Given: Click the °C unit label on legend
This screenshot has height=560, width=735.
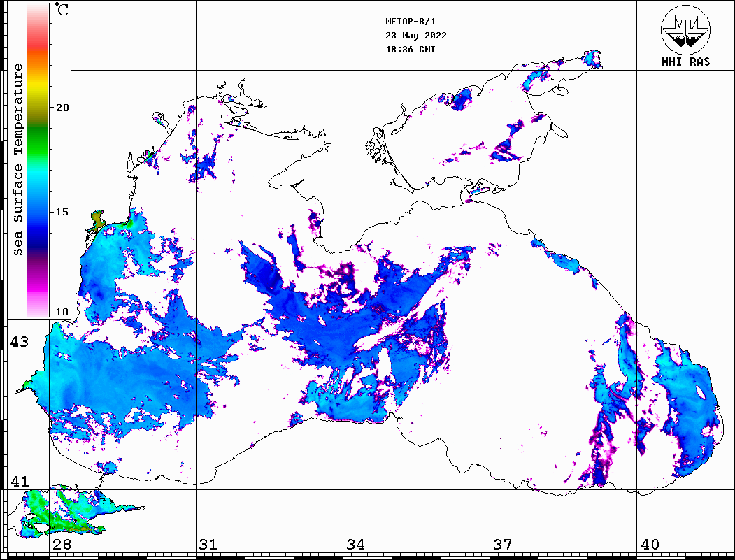Looking at the screenshot, I should pyautogui.click(x=62, y=9).
